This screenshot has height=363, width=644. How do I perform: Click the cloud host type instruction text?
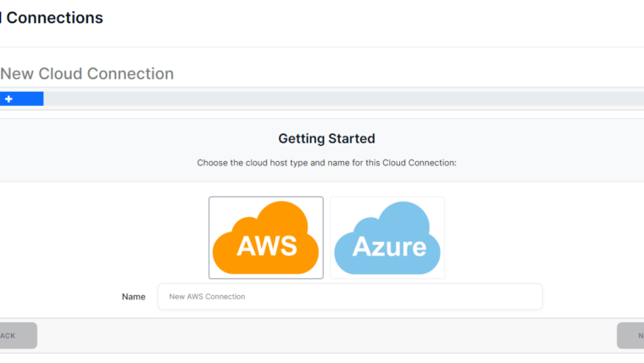coord(326,162)
